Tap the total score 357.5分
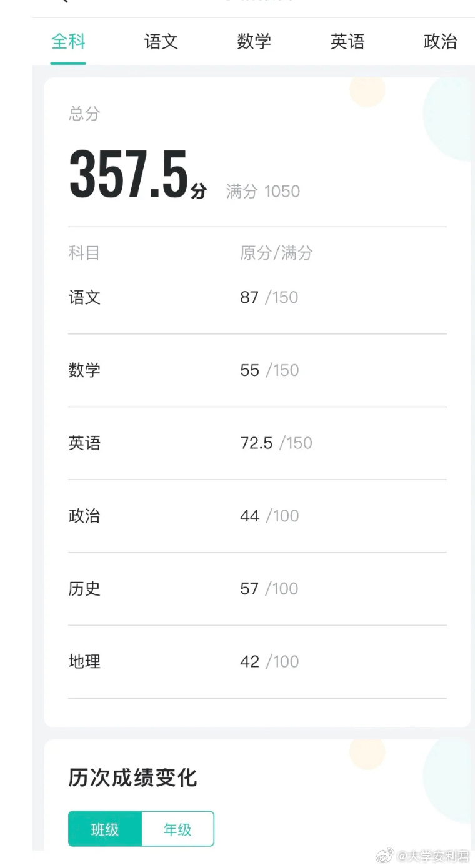The width and height of the screenshot is (475, 868). click(x=137, y=175)
